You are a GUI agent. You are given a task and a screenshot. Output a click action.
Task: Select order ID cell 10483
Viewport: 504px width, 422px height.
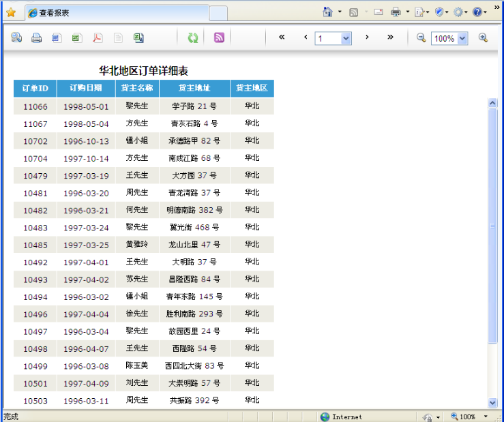[35, 228]
